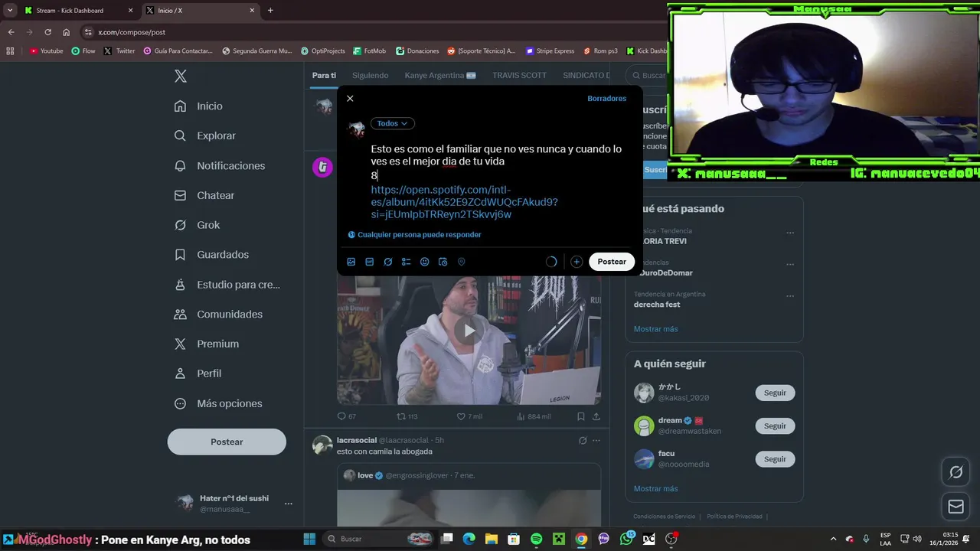Open Youtube bookmark
Image resolution: width=980 pixels, height=551 pixels.
click(46, 51)
